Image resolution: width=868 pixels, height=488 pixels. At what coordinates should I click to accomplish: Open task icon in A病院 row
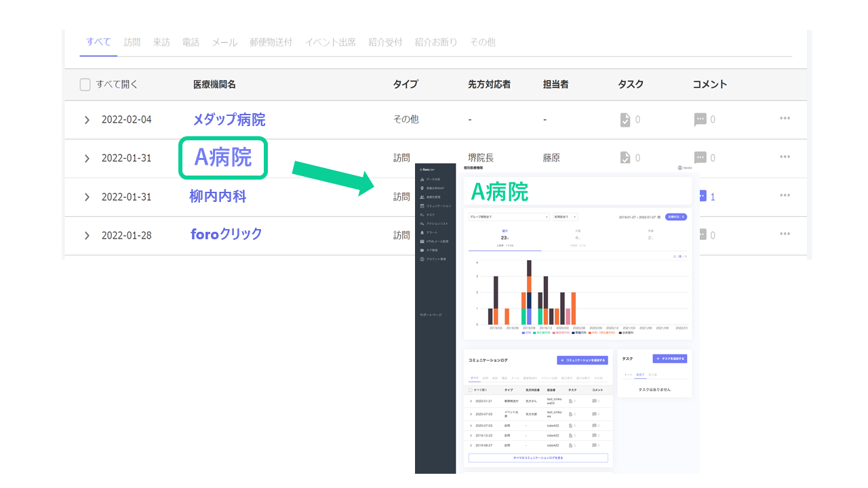click(625, 158)
